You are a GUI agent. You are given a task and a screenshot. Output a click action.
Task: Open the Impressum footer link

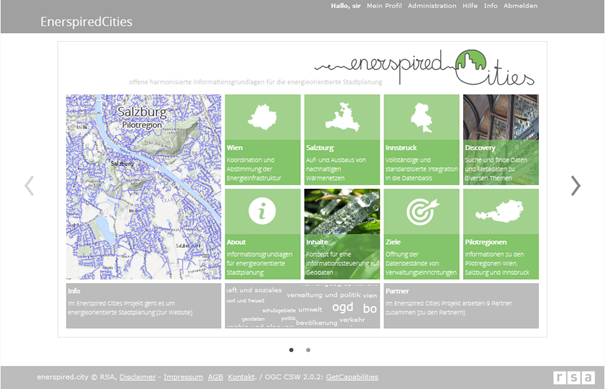point(183,377)
